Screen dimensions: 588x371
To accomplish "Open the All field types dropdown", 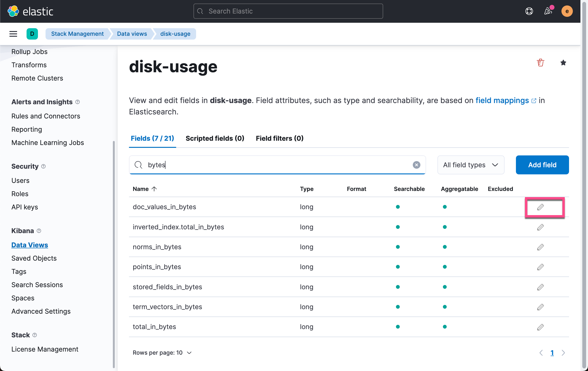I will tap(471, 165).
